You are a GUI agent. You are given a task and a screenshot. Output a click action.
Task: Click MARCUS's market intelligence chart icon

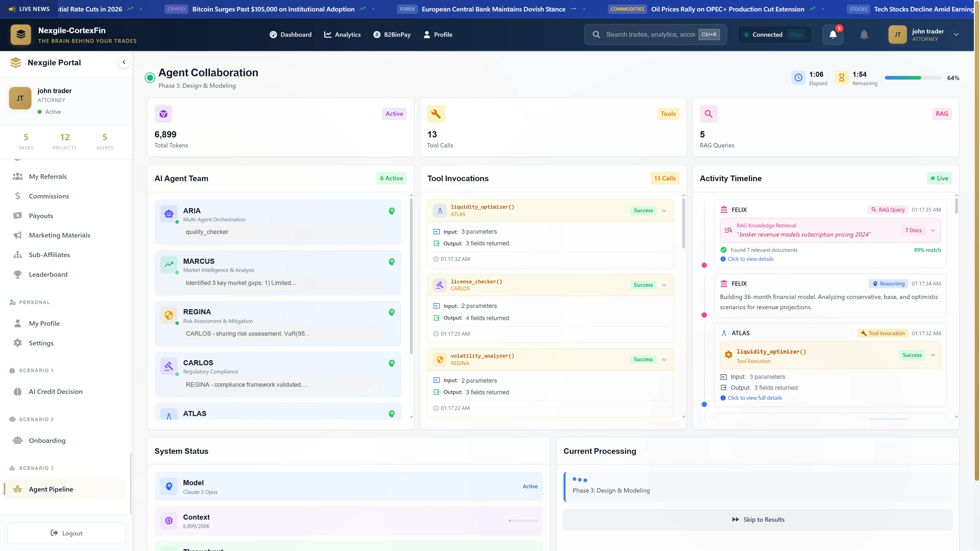coord(169,264)
